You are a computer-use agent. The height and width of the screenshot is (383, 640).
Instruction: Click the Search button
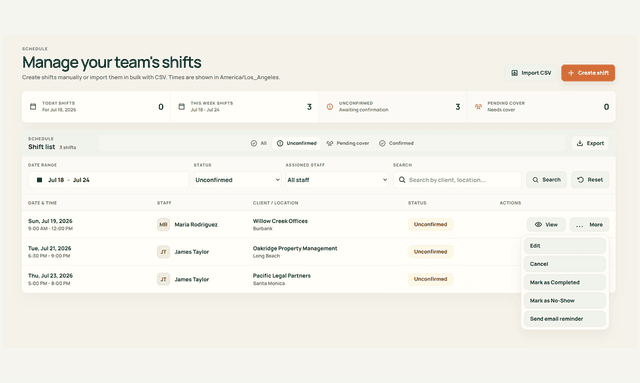pyautogui.click(x=547, y=180)
